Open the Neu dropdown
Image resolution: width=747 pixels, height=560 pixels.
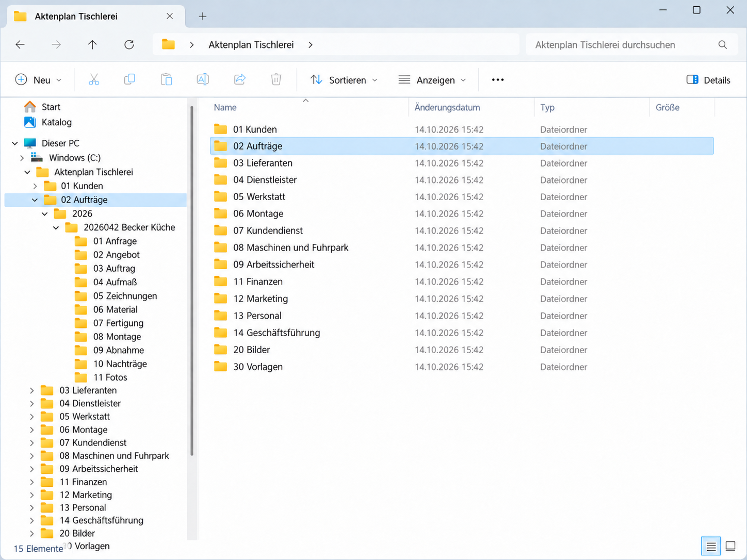(x=39, y=80)
